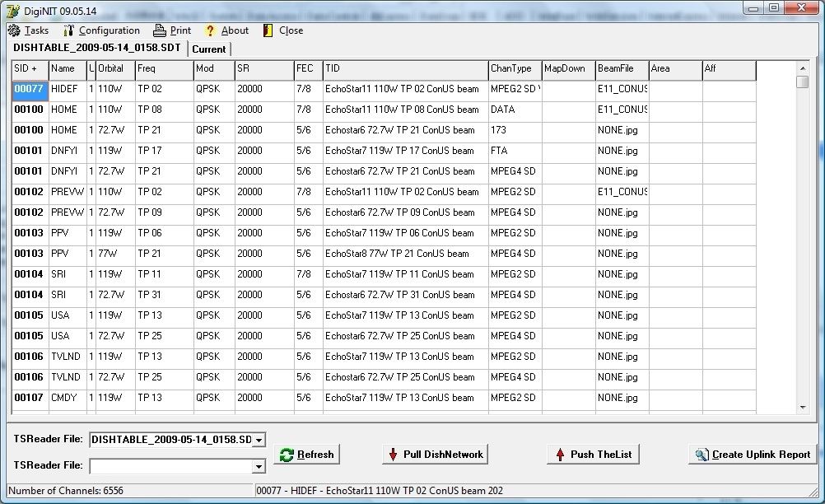Click the Orbital column header
Viewport: 825px width, 504px height.
(x=115, y=71)
